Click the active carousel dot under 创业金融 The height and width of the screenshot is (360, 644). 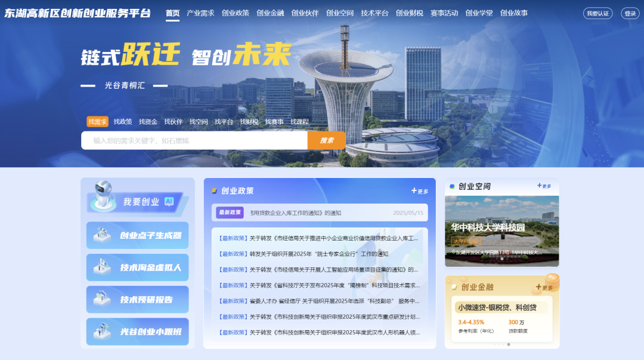point(509,344)
